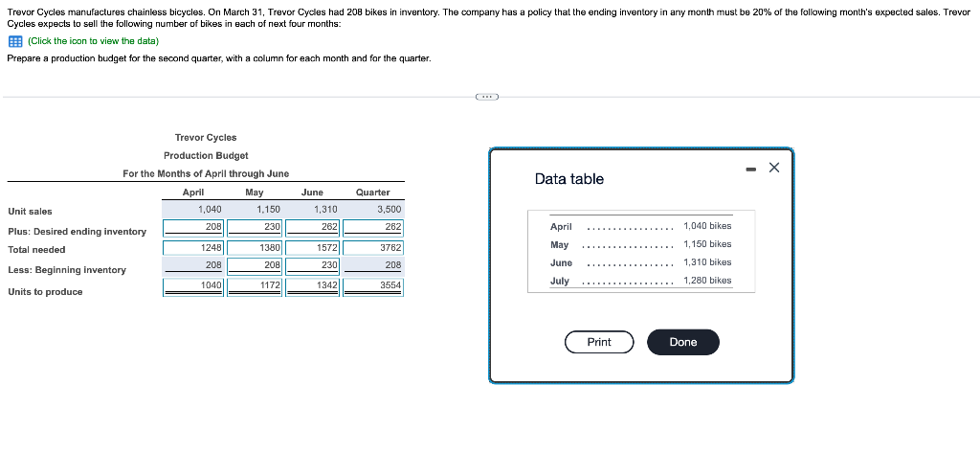980x453 pixels.
Task: Click the data table grid icon
Action: [x=15, y=41]
